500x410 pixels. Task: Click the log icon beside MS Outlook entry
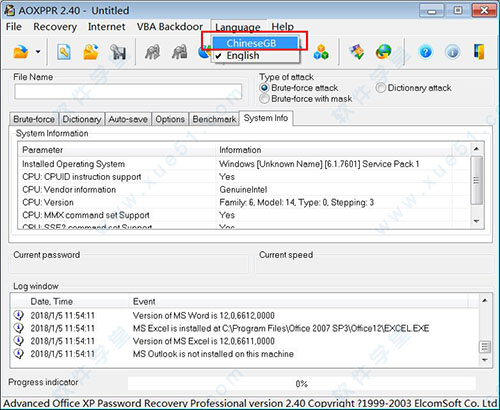coord(19,353)
